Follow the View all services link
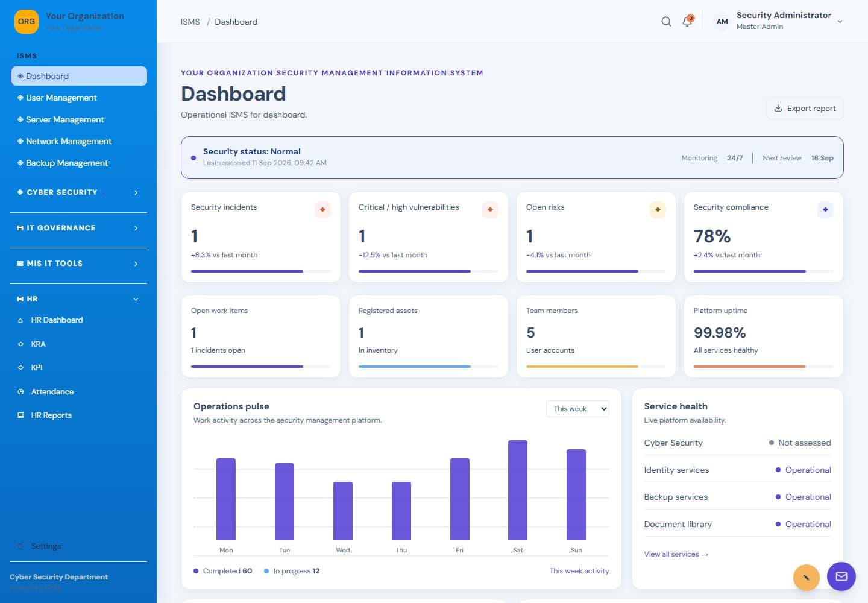Viewport: 868px width, 603px height. [x=676, y=554]
